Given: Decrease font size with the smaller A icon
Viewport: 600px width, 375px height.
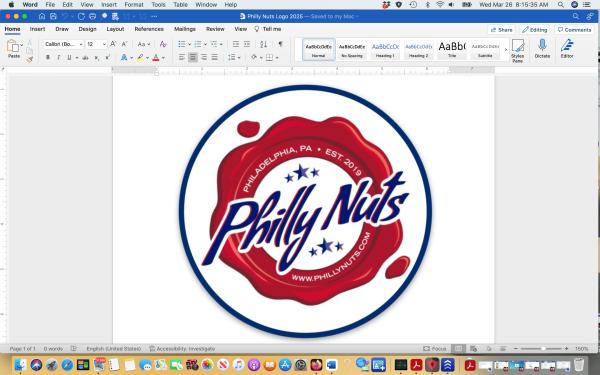Looking at the screenshot, I should 124,44.
